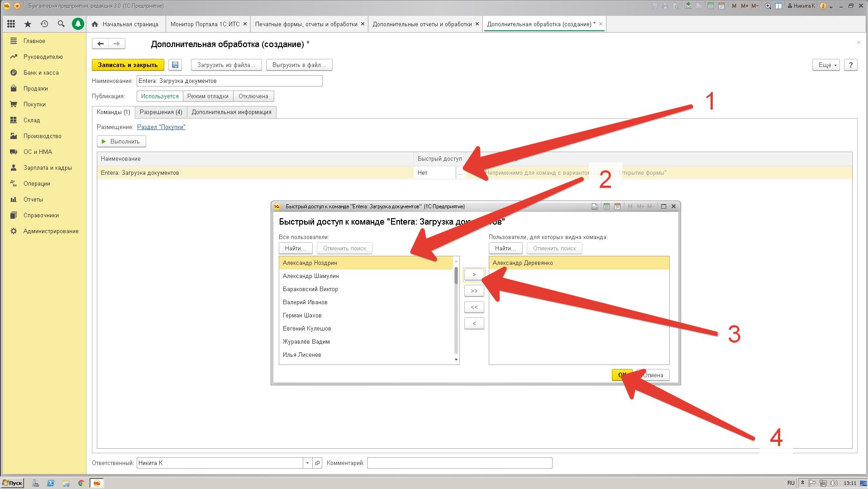Viewport: 868px width, 489px height.
Task: Click Записать и закрыть button
Action: (x=128, y=65)
